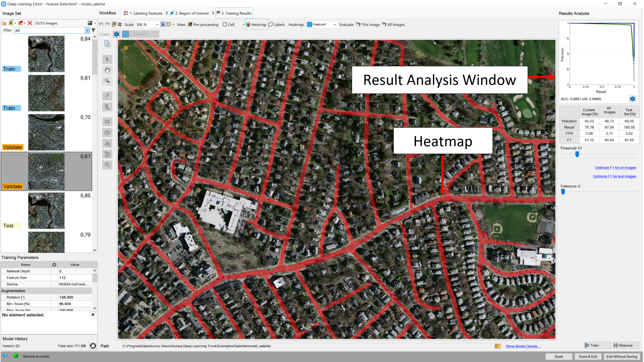Go to Labeling Features workflow step

click(x=143, y=13)
